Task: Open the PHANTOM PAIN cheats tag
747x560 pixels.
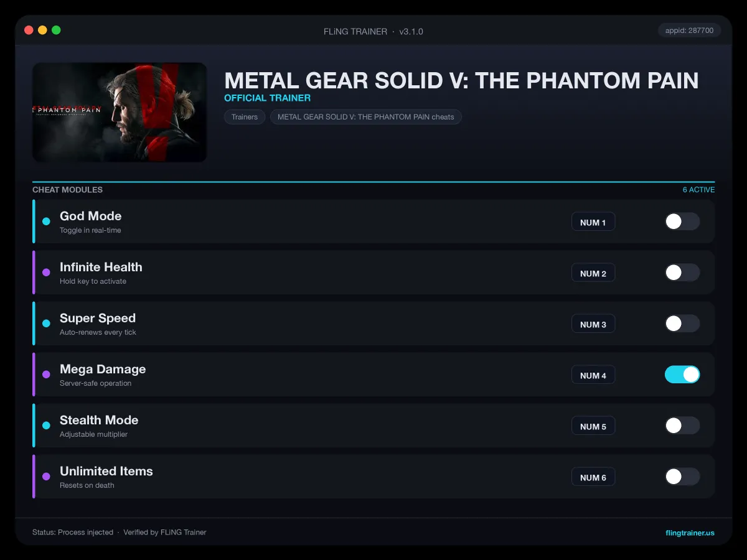Action: pyautogui.click(x=366, y=117)
